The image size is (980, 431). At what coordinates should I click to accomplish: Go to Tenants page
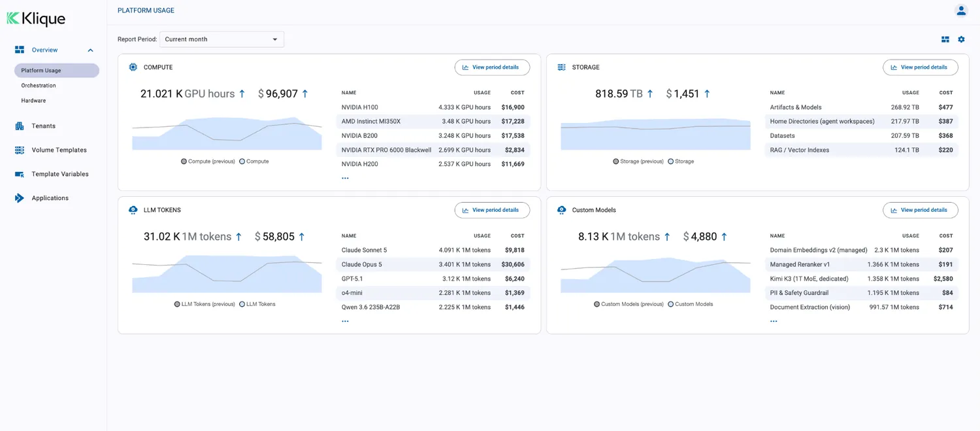[x=44, y=126]
